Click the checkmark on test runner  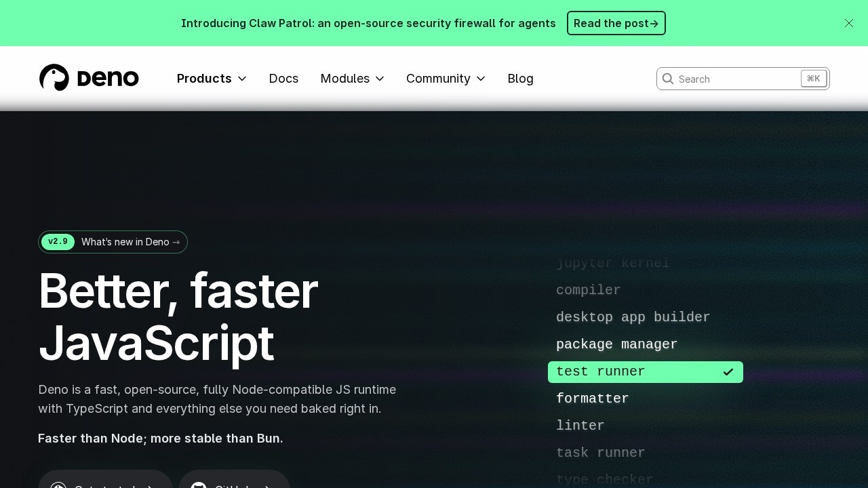point(728,372)
